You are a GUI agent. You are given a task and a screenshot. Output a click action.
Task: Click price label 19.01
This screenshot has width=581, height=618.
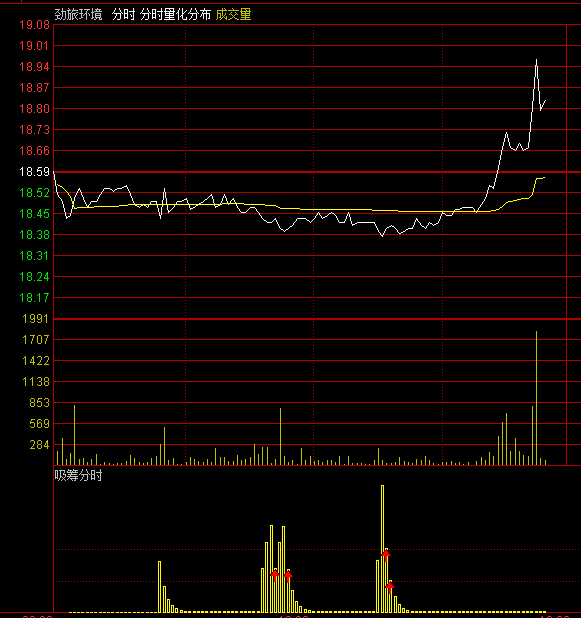pyautogui.click(x=35, y=46)
